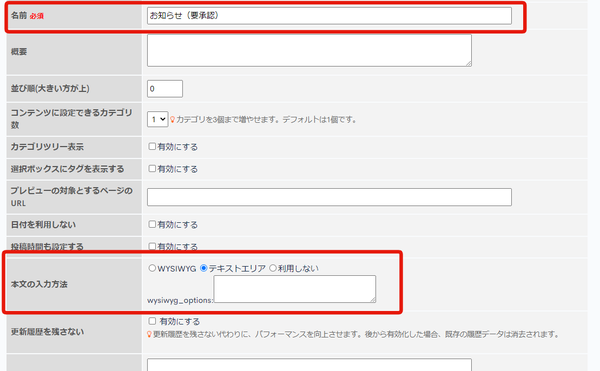600x371 pixels.
Task: Click the textarea at the bottom edge
Action: click(x=309, y=365)
